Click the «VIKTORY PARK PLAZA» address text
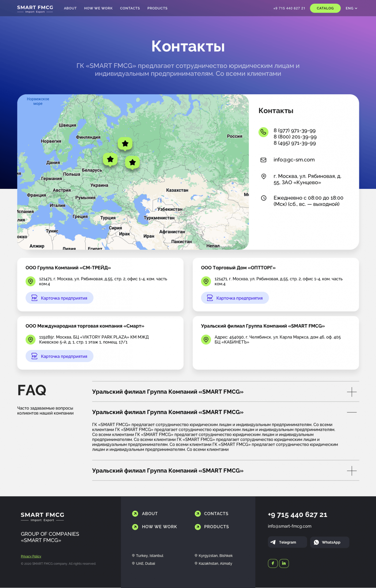Screen dimensions: 376x588 [x=94, y=340]
